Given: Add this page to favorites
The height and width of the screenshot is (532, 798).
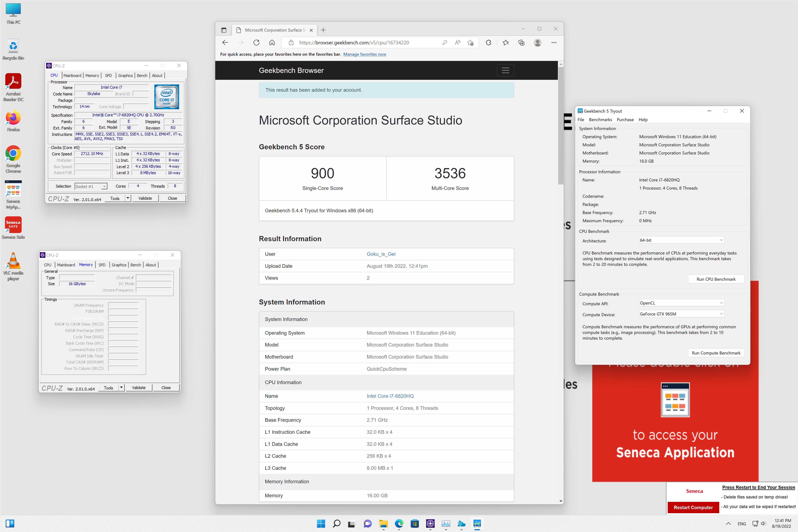Looking at the screenshot, I should pyautogui.click(x=471, y=42).
